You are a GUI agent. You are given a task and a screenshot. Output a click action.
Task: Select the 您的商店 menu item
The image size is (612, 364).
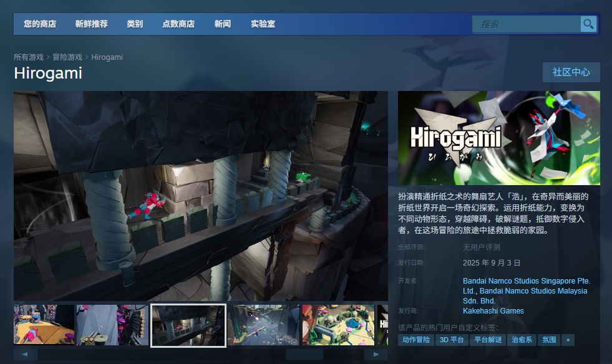(x=39, y=24)
